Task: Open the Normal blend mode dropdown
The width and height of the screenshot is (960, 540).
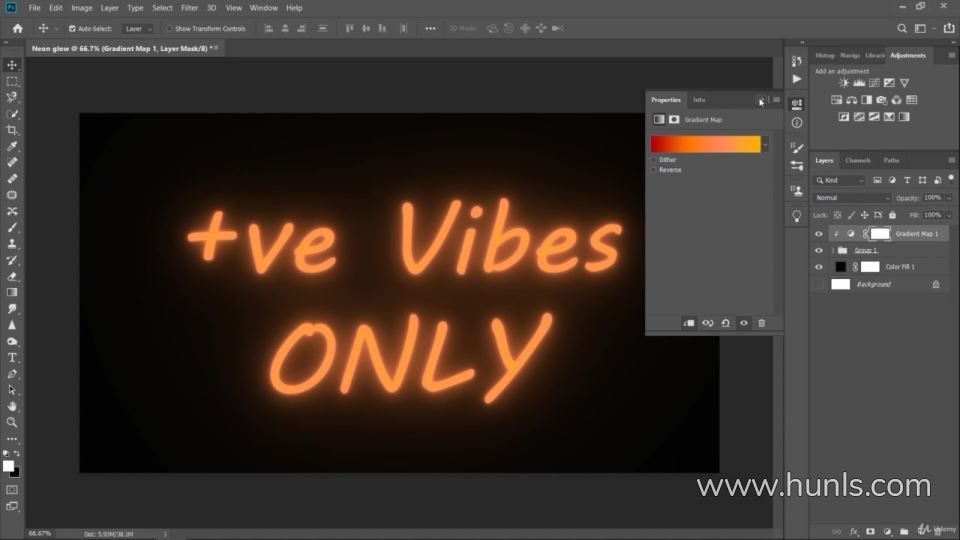Action: [851, 198]
